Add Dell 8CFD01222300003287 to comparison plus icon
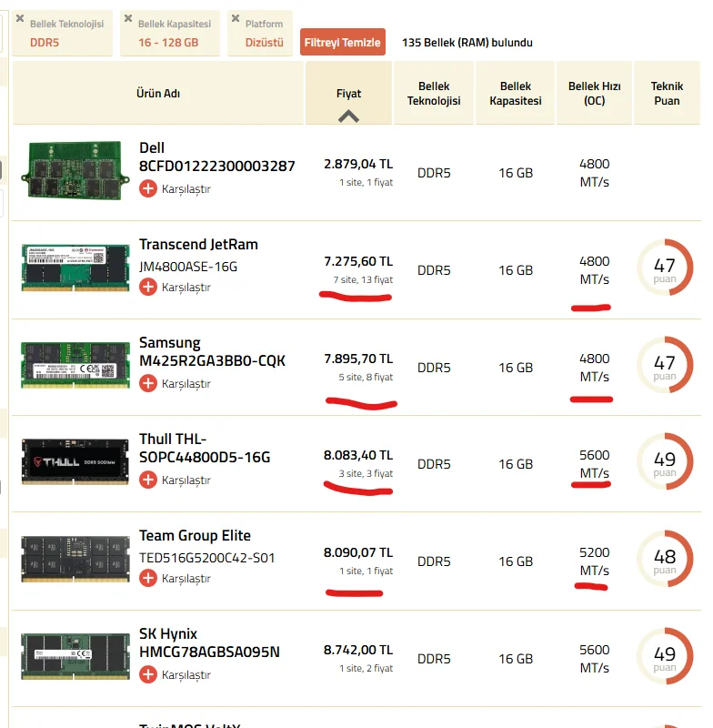Viewport: 713px width, 728px height. click(148, 188)
